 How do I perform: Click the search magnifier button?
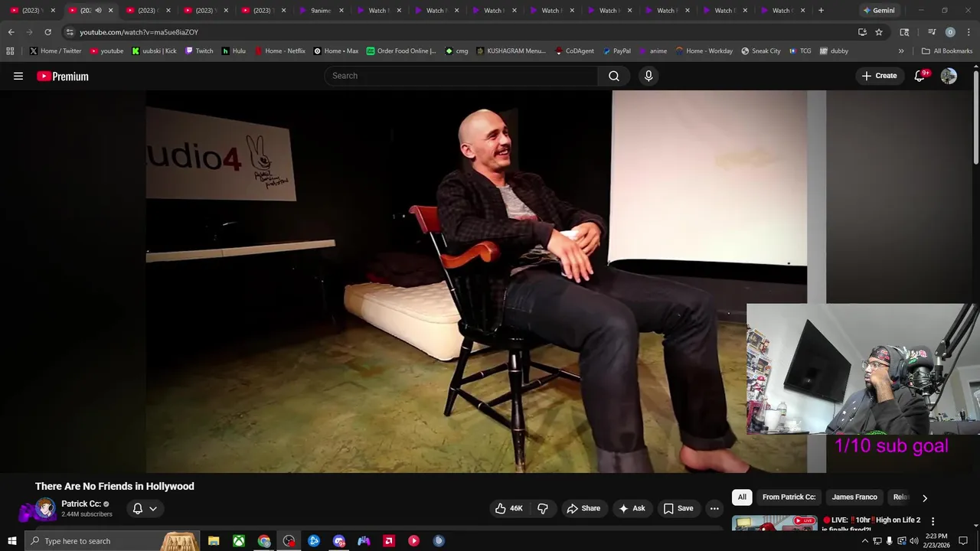[x=614, y=76]
